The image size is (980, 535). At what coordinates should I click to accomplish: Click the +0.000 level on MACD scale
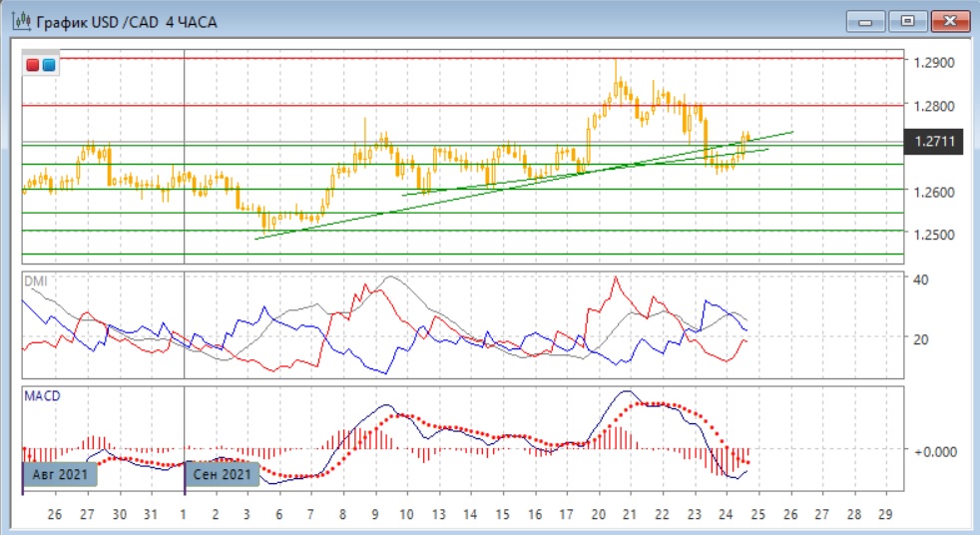coord(934,451)
